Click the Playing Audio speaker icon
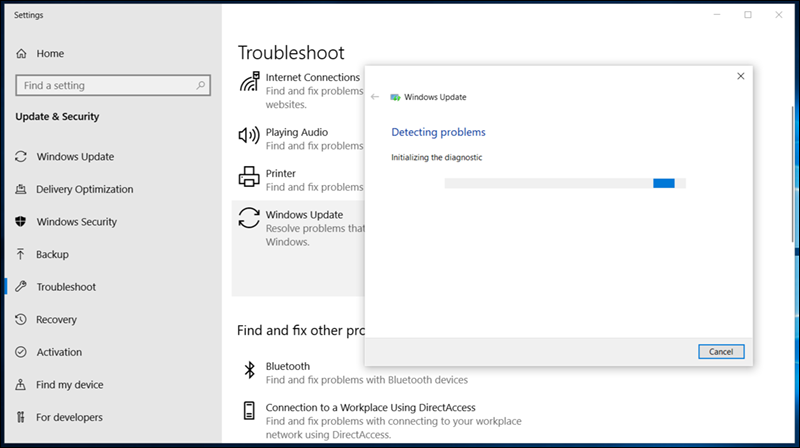 click(x=249, y=137)
